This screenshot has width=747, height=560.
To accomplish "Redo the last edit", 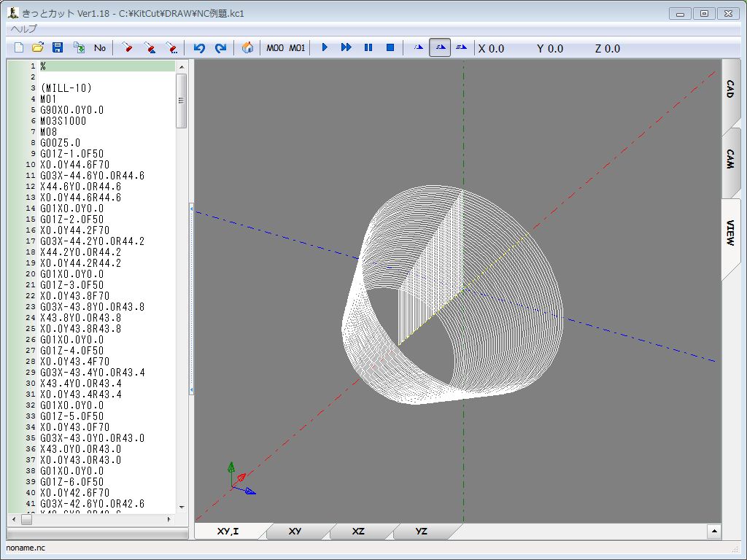I will [220, 47].
